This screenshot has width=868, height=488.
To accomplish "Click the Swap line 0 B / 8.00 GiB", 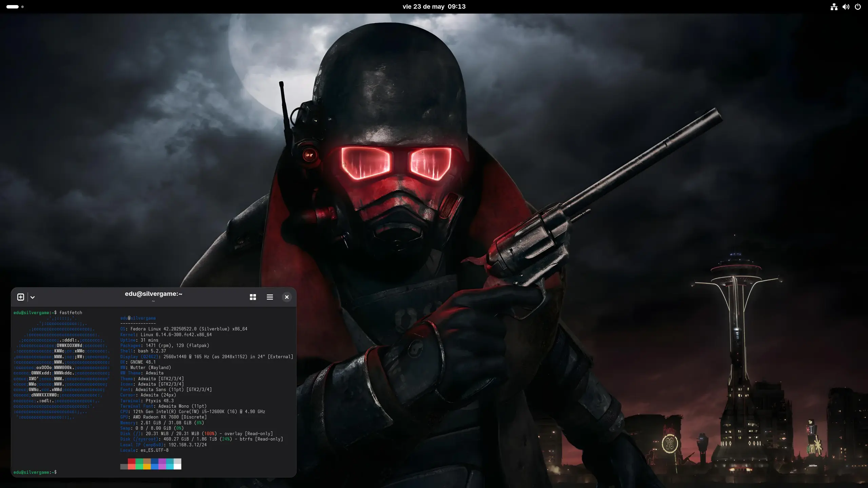I will click(152, 428).
